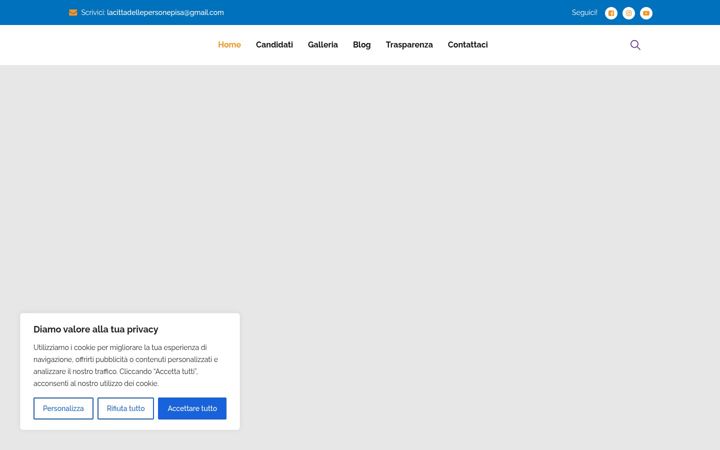This screenshot has width=720, height=450.
Task: Open the Facebook social icon
Action: (x=611, y=13)
